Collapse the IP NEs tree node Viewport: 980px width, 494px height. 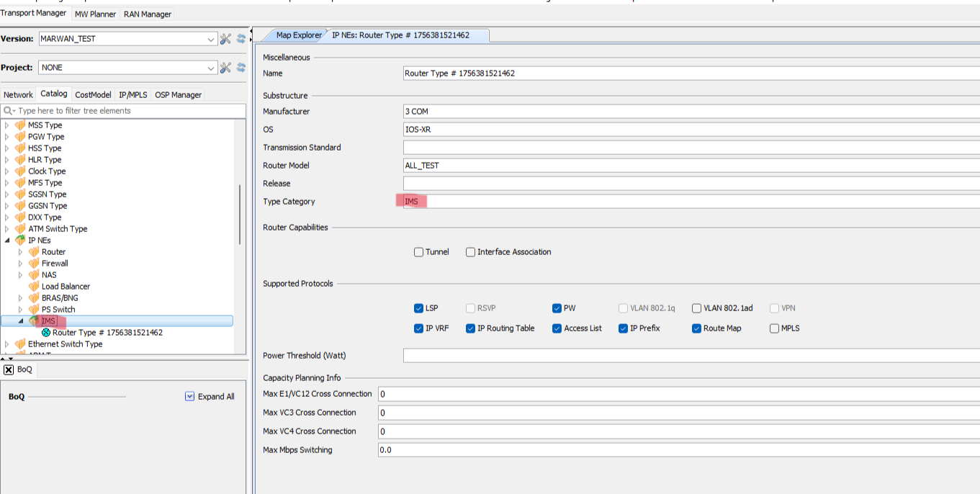click(x=8, y=241)
